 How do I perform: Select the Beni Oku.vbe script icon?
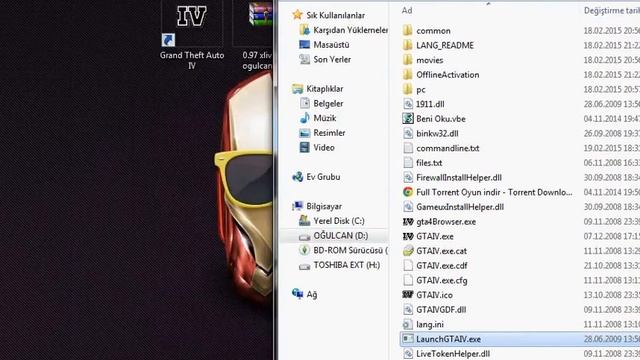(x=407, y=118)
